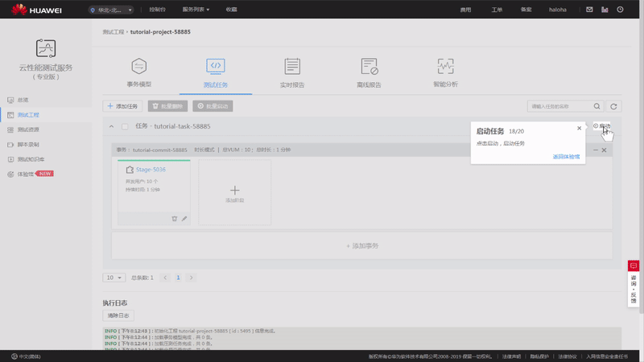644x362 pixels.
Task: Click the 添加阶段 plus card
Action: (x=234, y=192)
